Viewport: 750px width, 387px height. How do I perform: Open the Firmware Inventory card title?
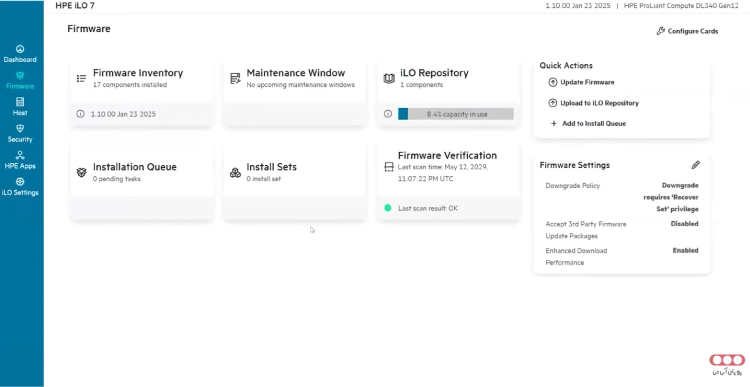point(138,73)
